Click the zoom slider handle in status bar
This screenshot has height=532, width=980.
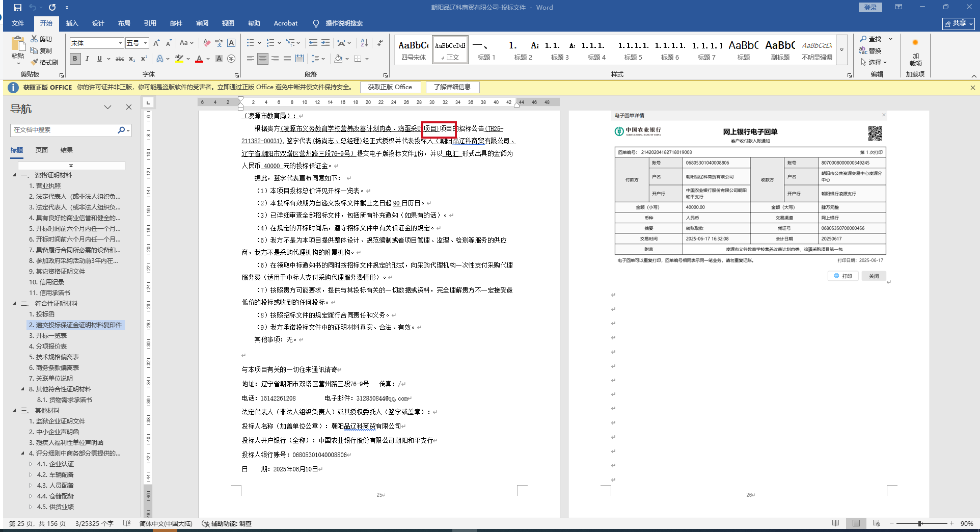pyautogui.click(x=920, y=523)
